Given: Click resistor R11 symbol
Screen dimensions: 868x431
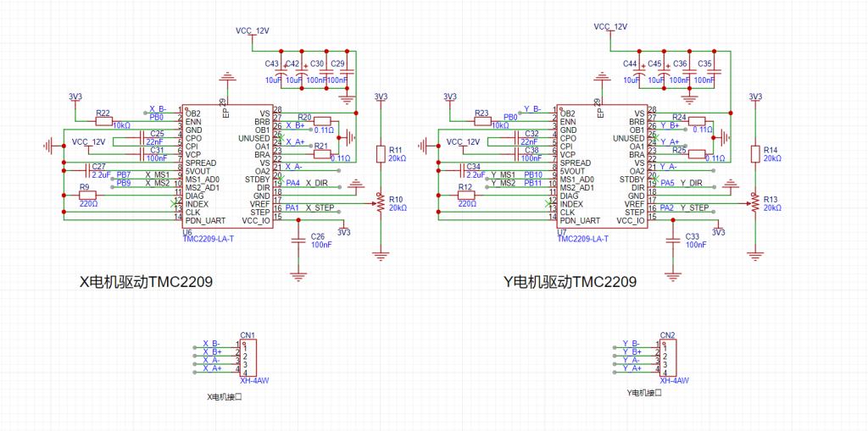Looking at the screenshot, I should (381, 154).
